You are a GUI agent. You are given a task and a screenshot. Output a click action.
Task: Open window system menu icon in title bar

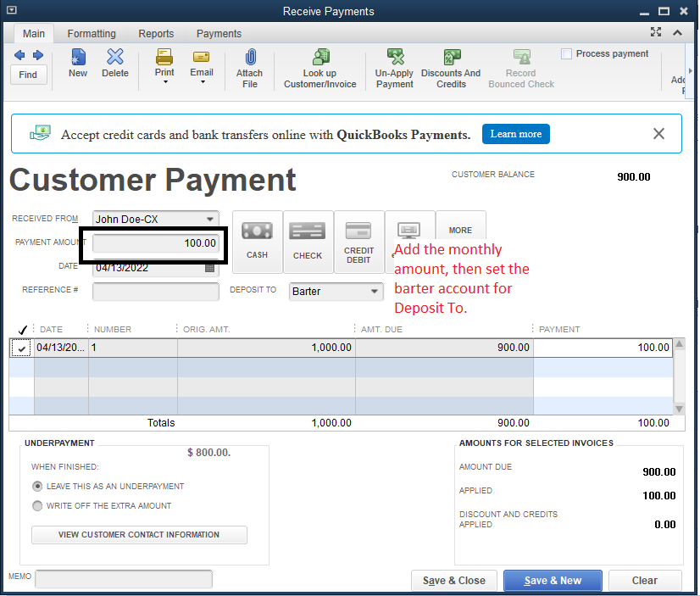[x=12, y=10]
